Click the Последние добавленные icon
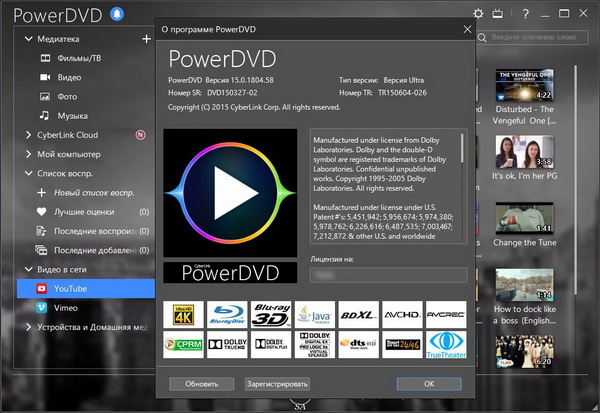 41,250
